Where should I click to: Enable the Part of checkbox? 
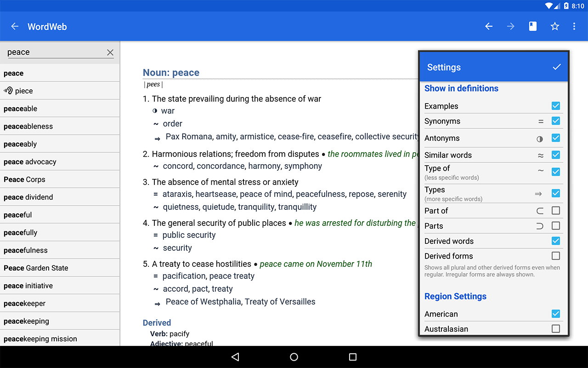[x=556, y=210]
